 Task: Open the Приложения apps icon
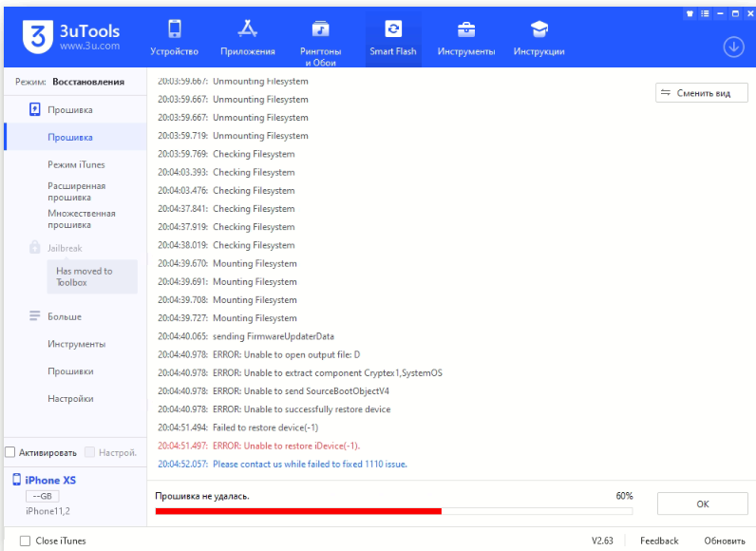coord(247,28)
